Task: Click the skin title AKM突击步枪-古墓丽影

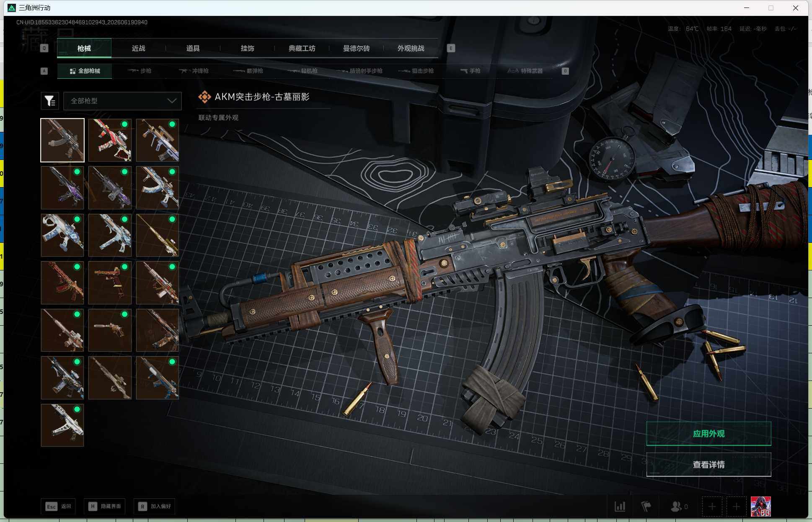Action: pyautogui.click(x=262, y=97)
